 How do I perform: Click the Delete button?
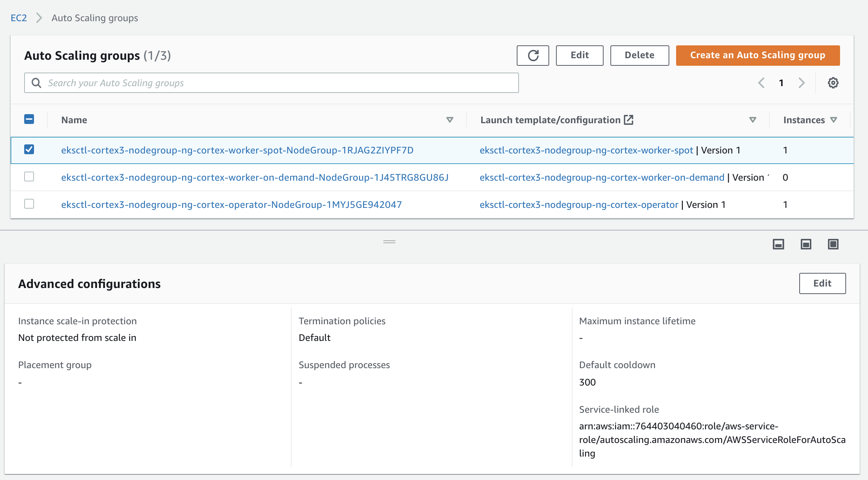click(x=639, y=56)
